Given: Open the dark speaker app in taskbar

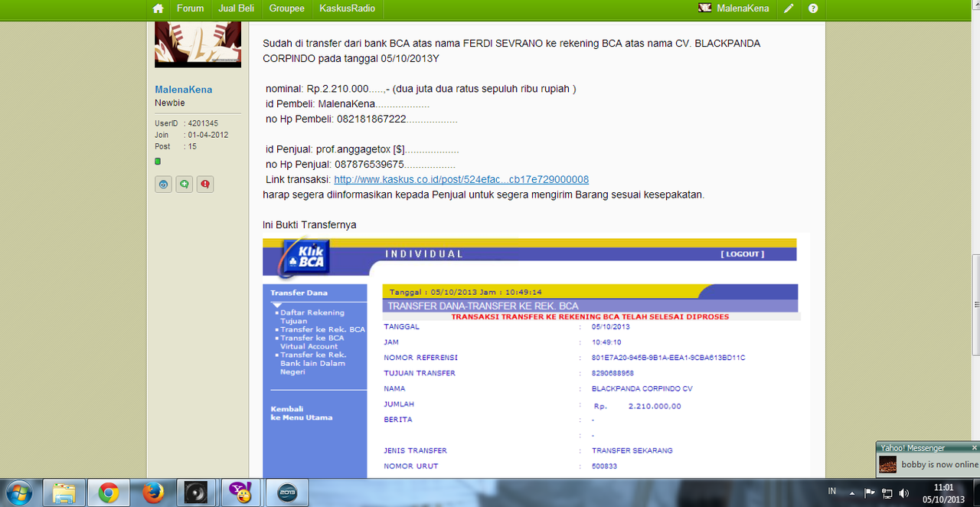Looking at the screenshot, I should [x=197, y=493].
